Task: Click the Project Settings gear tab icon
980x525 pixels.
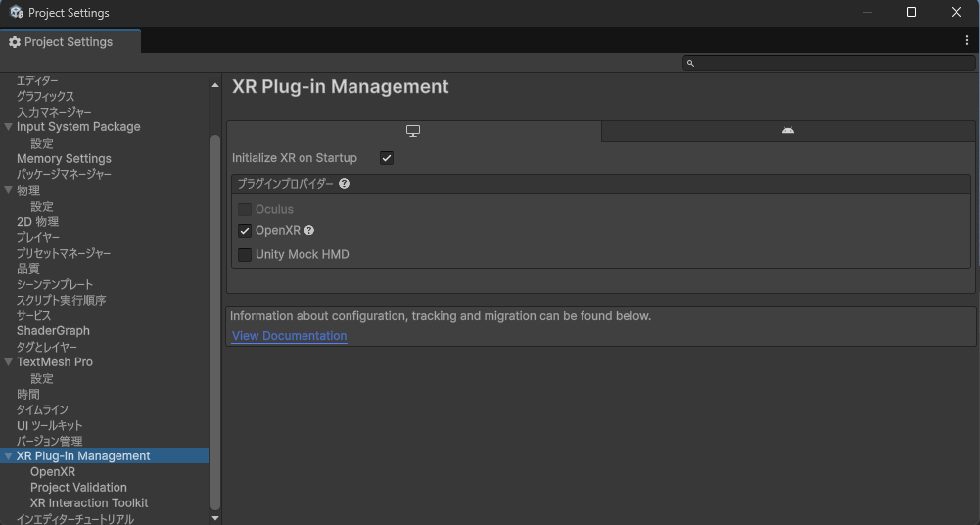Action: click(x=15, y=42)
